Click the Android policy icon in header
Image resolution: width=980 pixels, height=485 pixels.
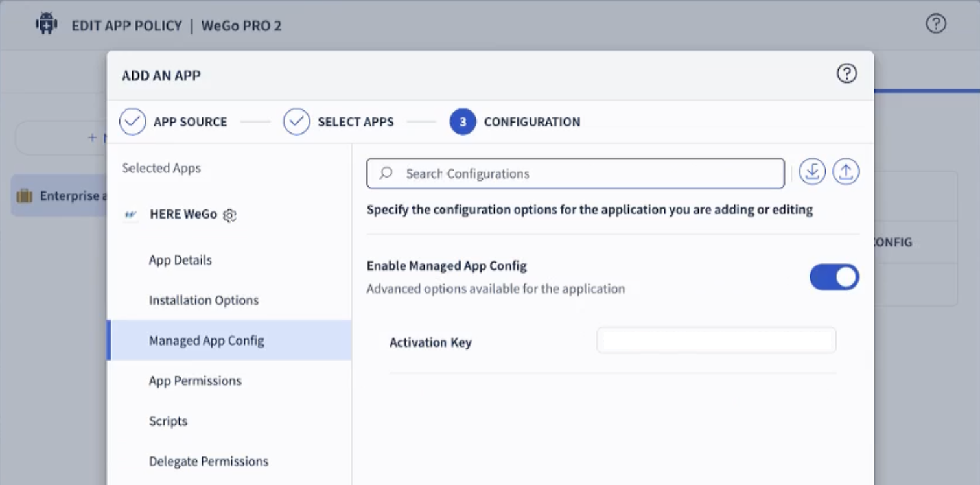click(47, 25)
